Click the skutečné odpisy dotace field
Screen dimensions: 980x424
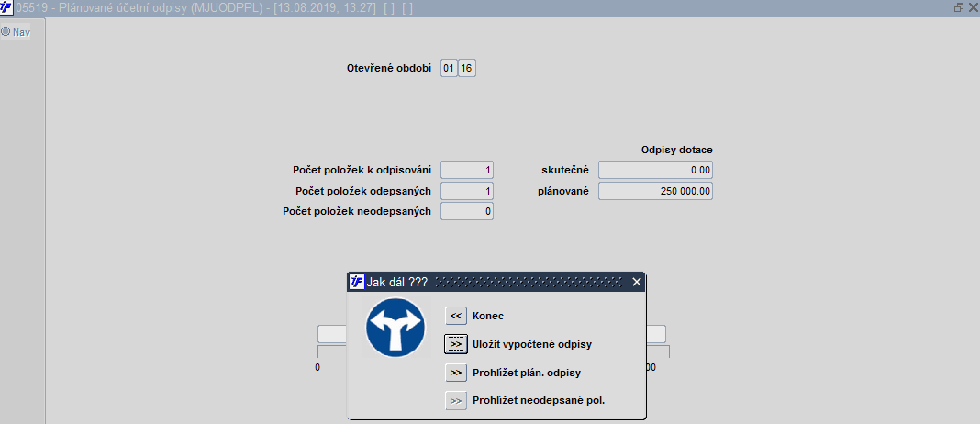pyautogui.click(x=655, y=170)
